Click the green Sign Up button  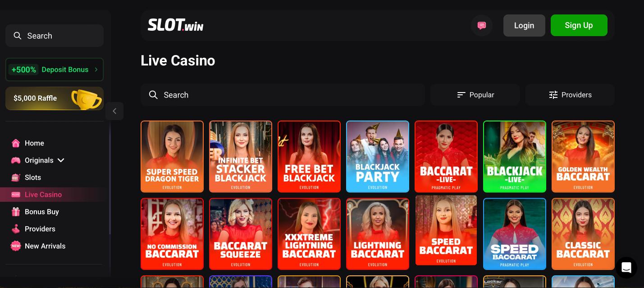click(579, 25)
